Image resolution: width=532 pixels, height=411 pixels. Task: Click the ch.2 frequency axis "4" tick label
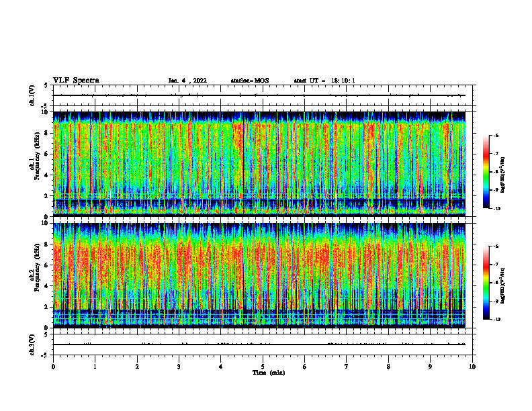(46, 286)
